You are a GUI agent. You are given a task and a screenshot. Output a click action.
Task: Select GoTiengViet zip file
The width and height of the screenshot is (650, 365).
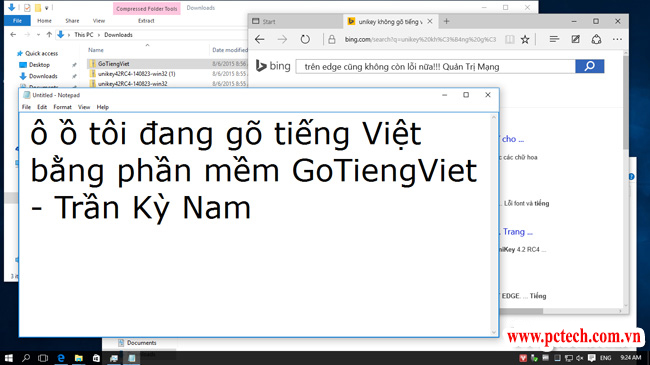114,64
